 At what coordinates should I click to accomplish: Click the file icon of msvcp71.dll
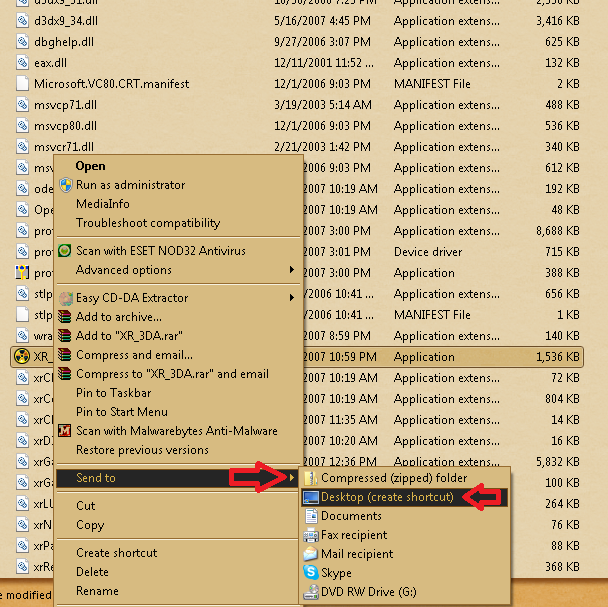tap(22, 105)
